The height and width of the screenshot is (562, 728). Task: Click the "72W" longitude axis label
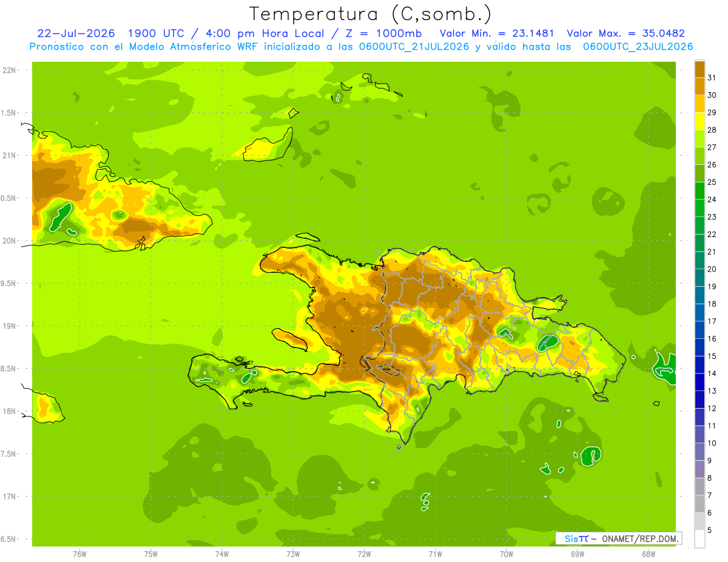point(365,554)
